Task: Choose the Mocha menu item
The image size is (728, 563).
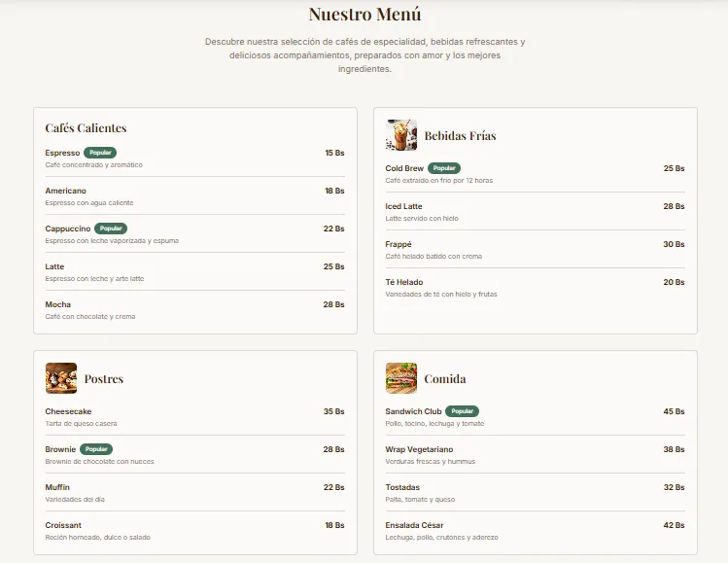Action: [57, 304]
